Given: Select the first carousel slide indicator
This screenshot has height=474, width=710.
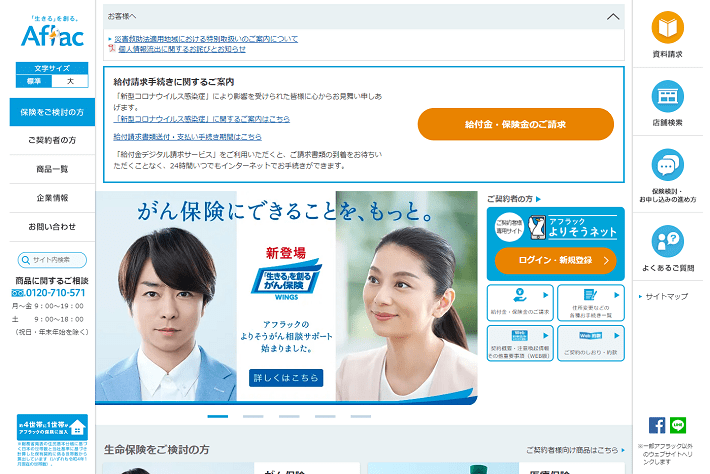Looking at the screenshot, I should click(218, 416).
